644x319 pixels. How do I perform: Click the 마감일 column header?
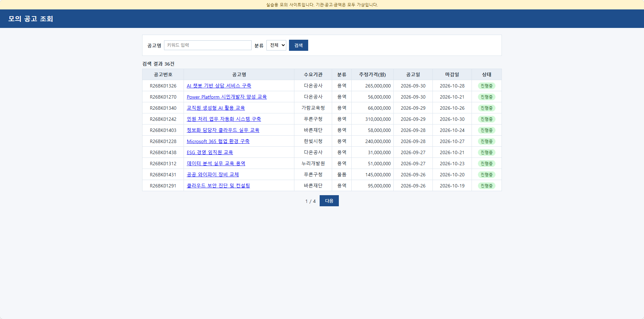point(452,74)
